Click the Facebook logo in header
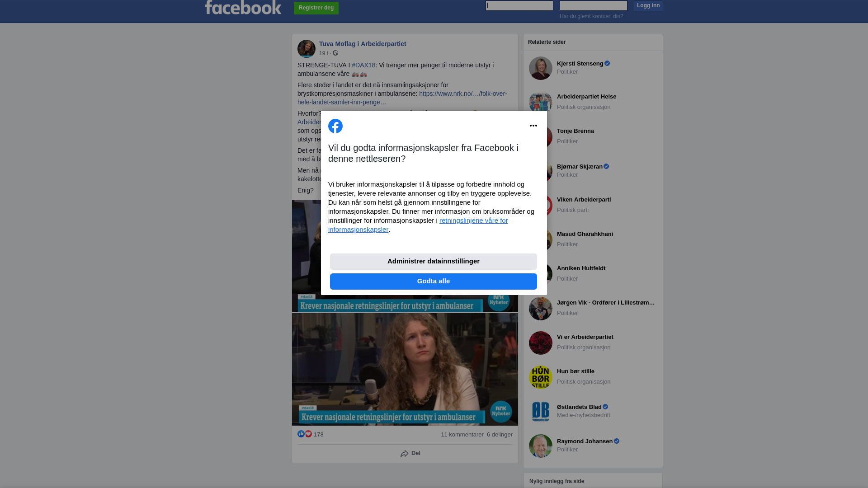The height and width of the screenshot is (488, 868). pos(243,7)
